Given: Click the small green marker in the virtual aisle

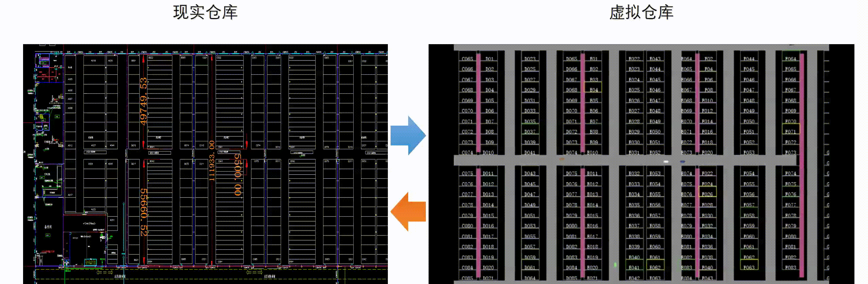Looking at the screenshot, I should pos(615,264).
